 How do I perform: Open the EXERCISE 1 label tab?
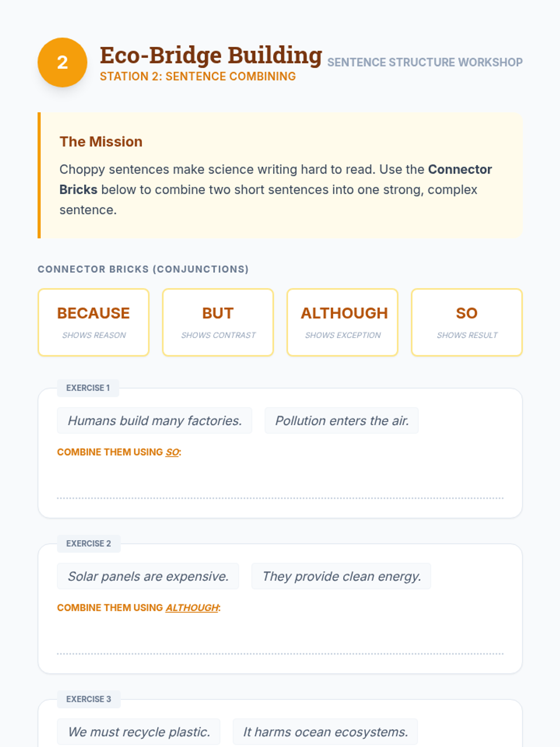pyautogui.click(x=88, y=388)
